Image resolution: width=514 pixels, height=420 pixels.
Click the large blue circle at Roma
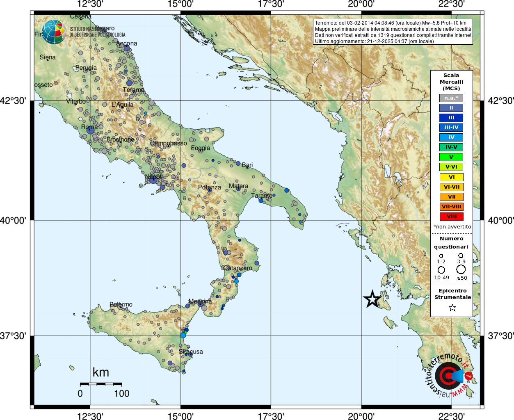coord(90,130)
